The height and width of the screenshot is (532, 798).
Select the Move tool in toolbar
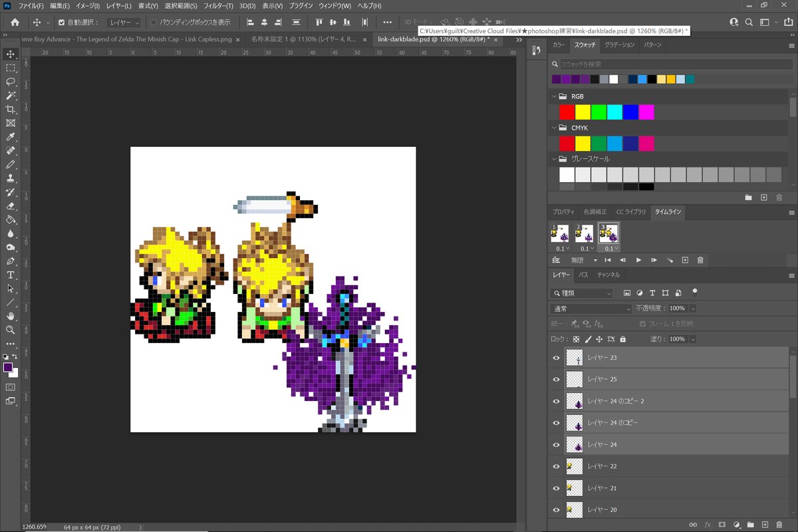[11, 54]
